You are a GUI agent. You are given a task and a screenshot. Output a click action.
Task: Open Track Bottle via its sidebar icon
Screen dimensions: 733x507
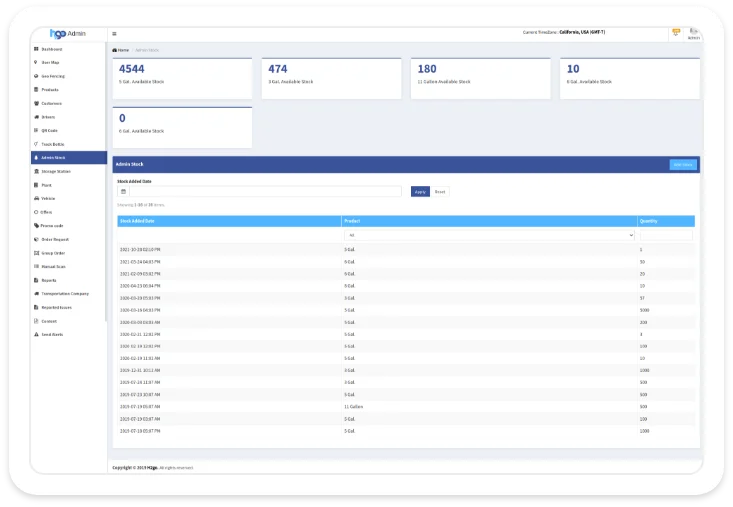(36, 144)
